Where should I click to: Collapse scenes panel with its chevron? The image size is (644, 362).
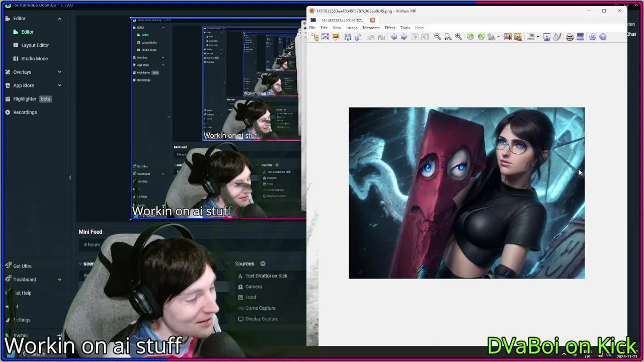tap(80, 263)
